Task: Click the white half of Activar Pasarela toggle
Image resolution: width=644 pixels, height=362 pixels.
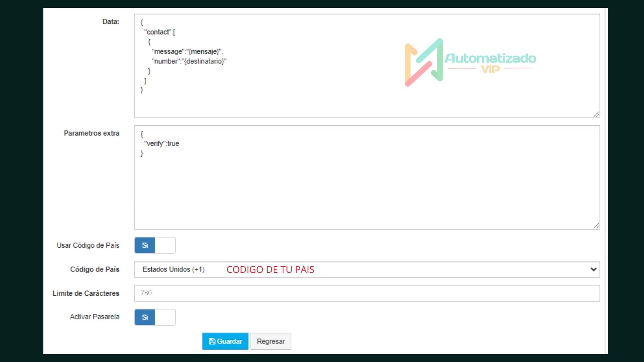Action: 165,317
